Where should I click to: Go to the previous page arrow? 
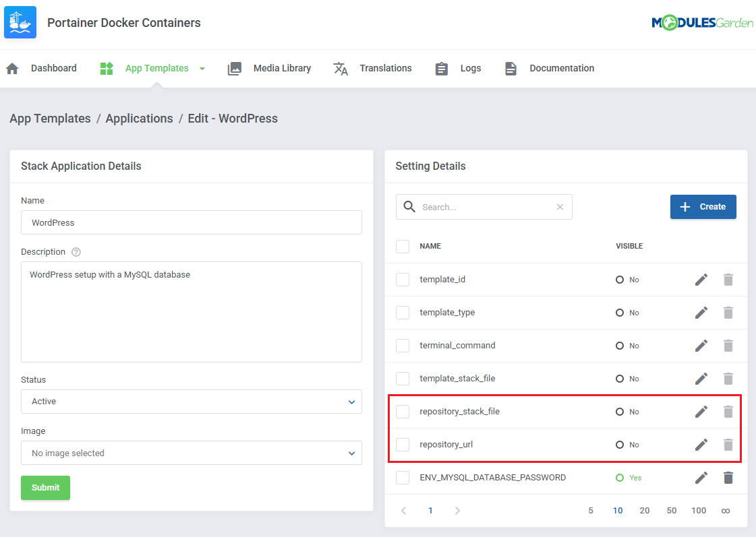point(403,511)
